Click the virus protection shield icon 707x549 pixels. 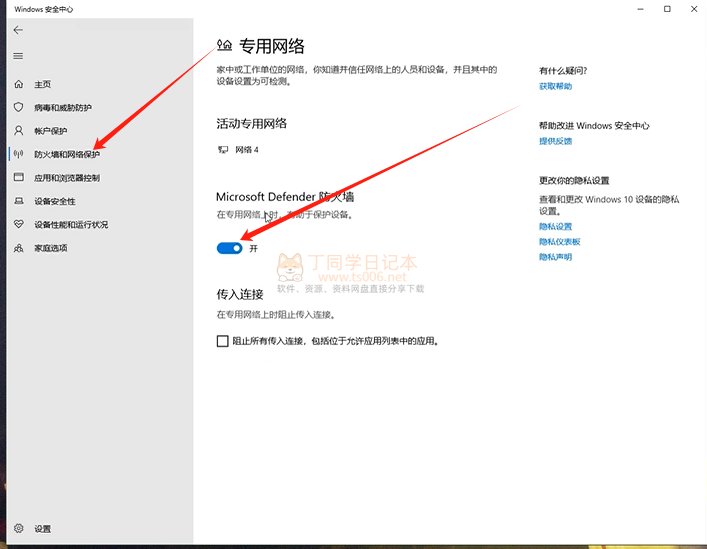[18, 107]
